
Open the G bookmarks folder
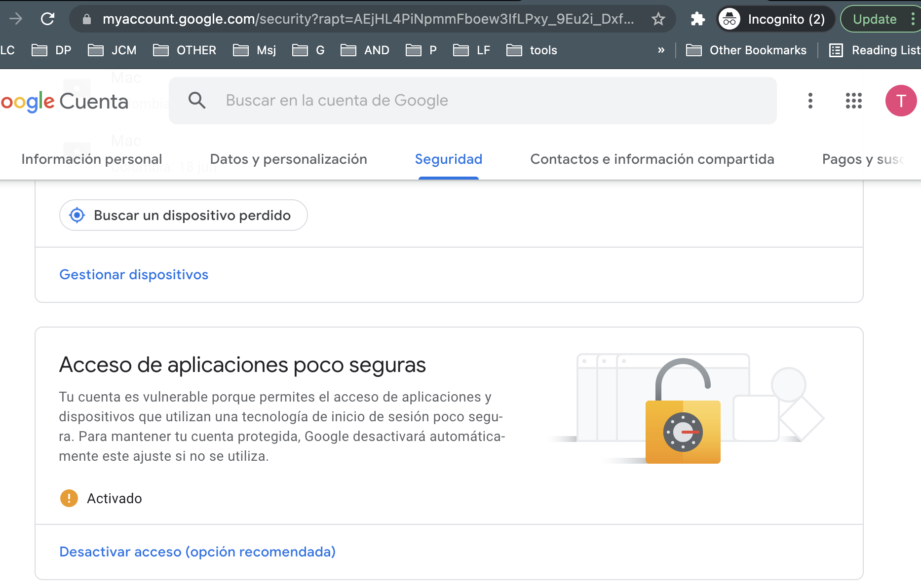308,50
